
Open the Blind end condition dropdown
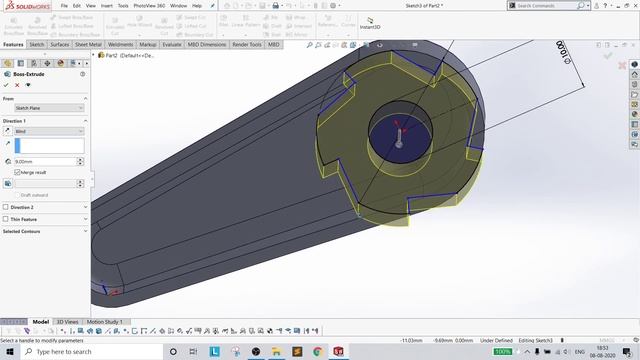49,131
